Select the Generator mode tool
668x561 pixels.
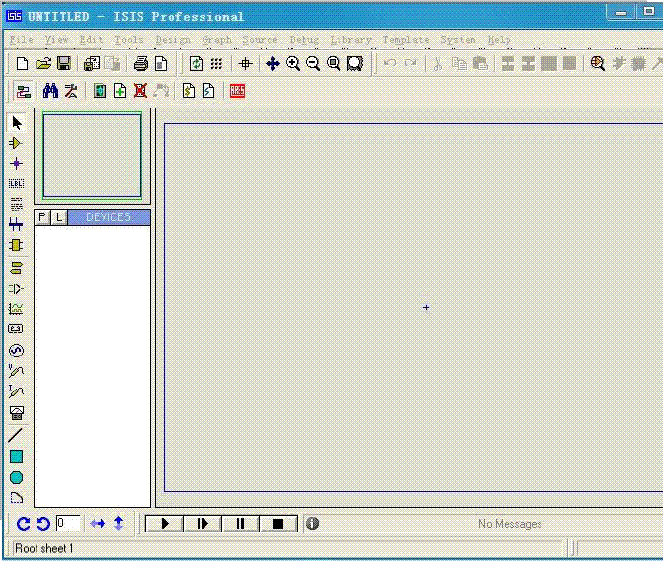pos(16,351)
